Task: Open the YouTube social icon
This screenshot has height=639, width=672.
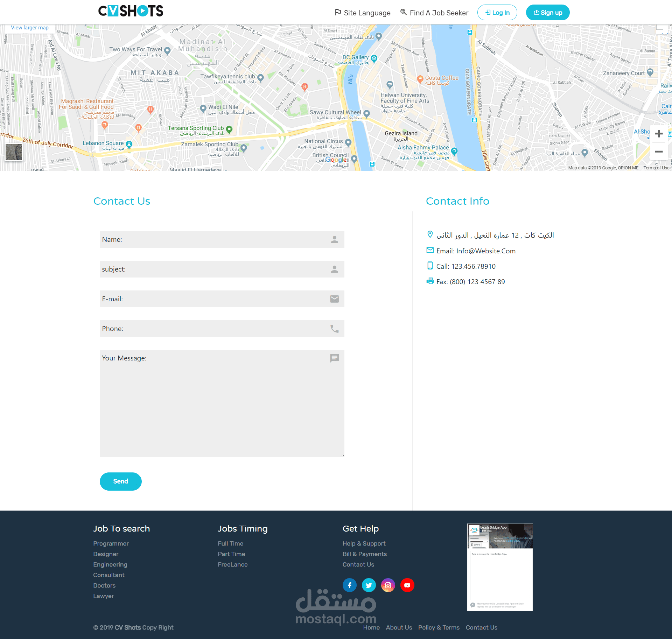Action: click(407, 585)
